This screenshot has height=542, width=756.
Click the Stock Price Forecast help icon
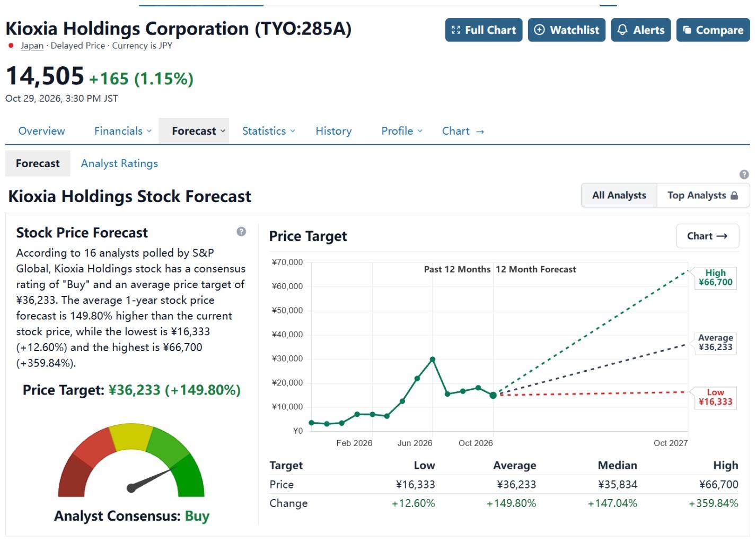[x=241, y=231]
